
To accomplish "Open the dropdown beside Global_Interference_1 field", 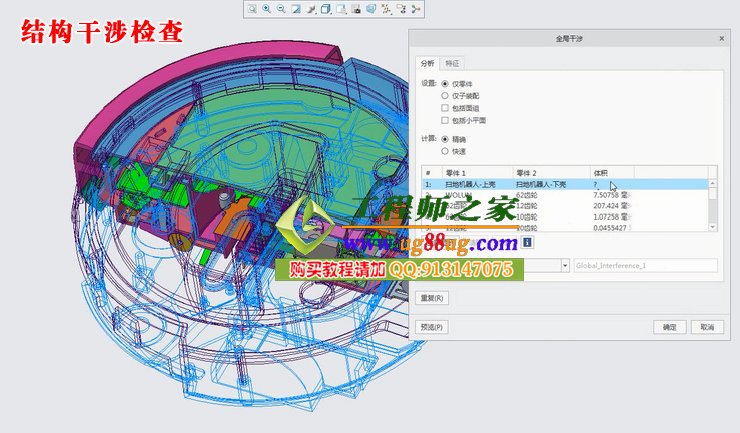I will coord(566,266).
